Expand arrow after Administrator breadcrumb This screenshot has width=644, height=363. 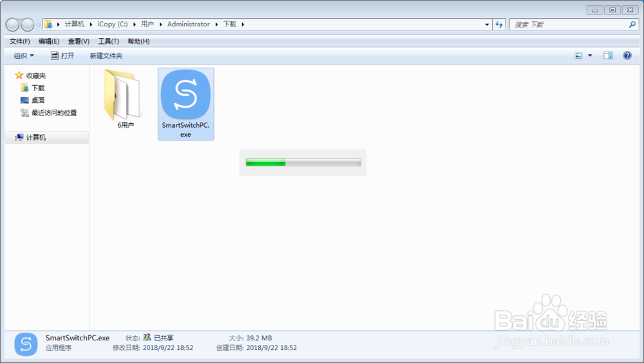(x=216, y=25)
